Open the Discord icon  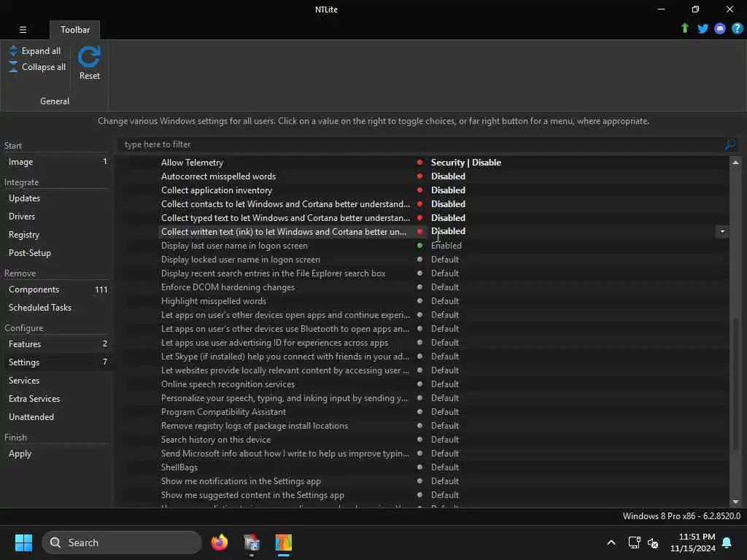pyautogui.click(x=720, y=28)
